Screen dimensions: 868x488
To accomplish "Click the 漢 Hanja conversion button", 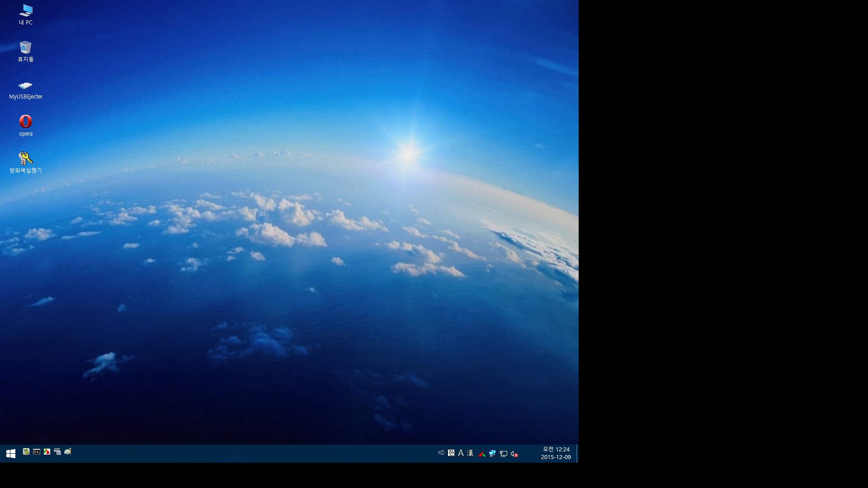I will click(470, 453).
